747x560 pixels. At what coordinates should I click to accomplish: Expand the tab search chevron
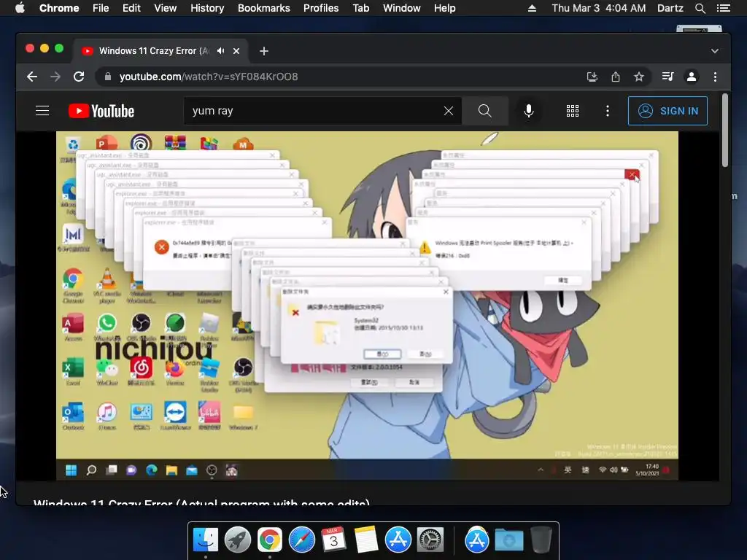point(715,51)
